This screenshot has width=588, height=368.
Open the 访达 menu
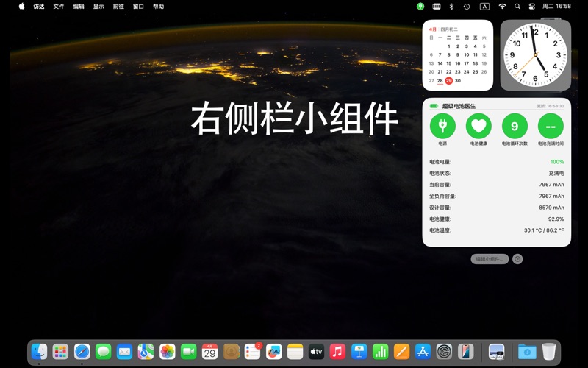click(x=39, y=7)
